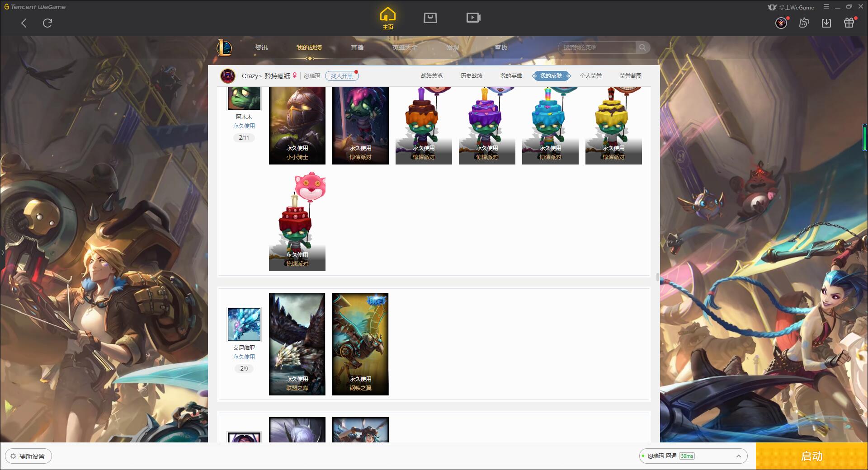Open the gift box icon
This screenshot has height=470, width=868.
click(849, 23)
